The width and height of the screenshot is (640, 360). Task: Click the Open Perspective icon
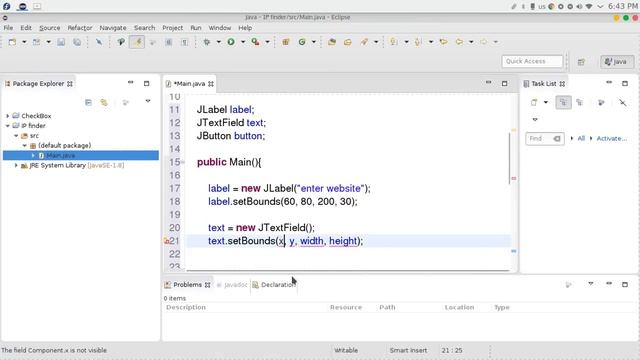[x=581, y=62]
